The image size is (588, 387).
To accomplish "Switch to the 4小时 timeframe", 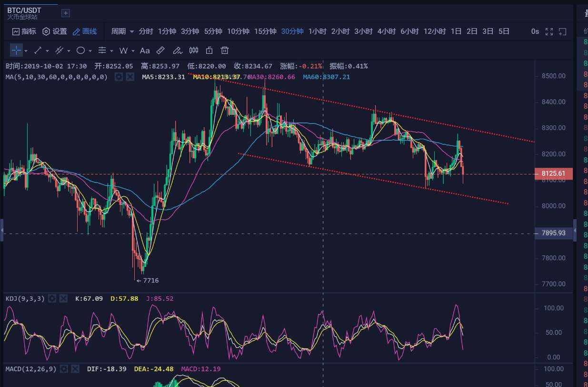I will (387, 31).
